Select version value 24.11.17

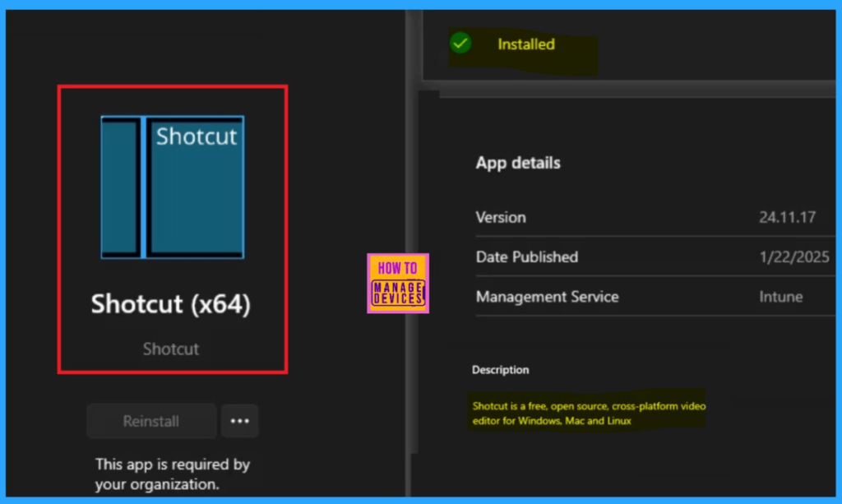pos(787,217)
